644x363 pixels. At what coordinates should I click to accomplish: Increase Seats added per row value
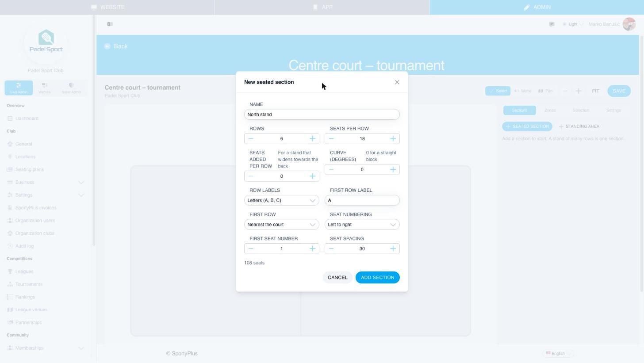click(312, 176)
